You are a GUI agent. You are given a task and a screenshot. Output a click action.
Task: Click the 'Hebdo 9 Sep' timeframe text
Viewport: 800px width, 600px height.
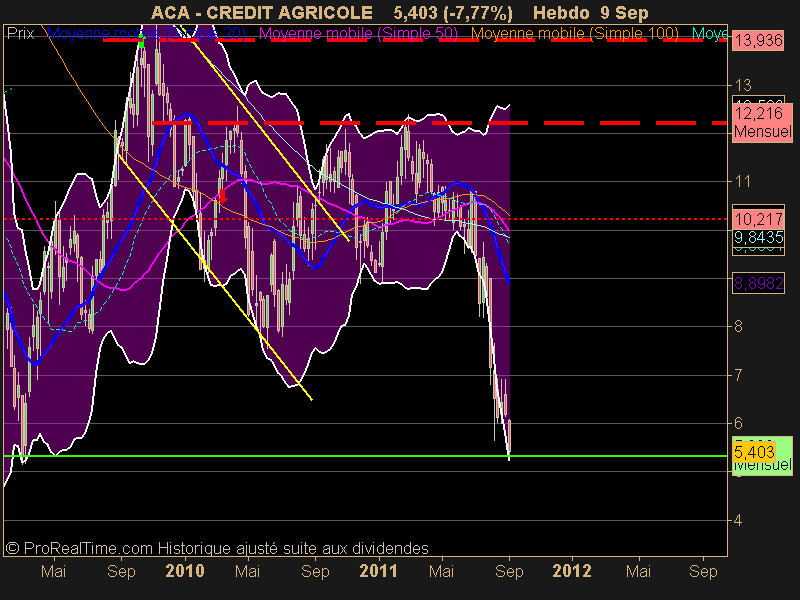[590, 13]
